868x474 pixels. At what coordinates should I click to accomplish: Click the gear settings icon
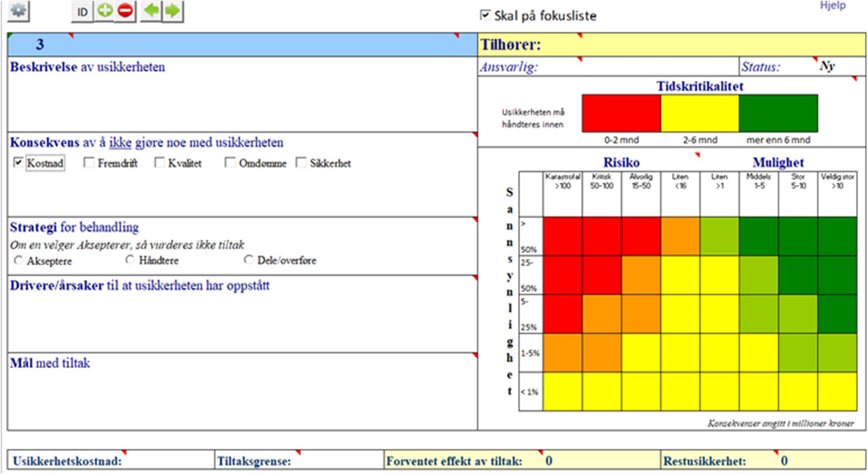click(18, 10)
